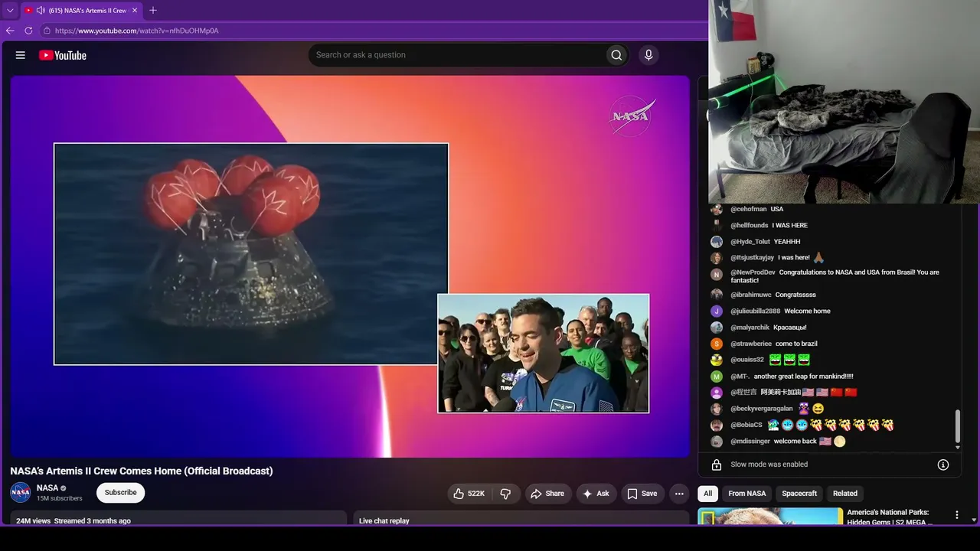The height and width of the screenshot is (551, 980).
Task: Open America's National Parks: Hidden Gems title
Action: [x=890, y=517]
